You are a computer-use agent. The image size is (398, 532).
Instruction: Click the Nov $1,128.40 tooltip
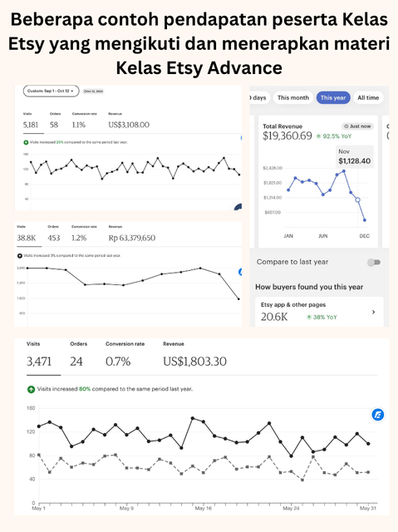(x=354, y=157)
